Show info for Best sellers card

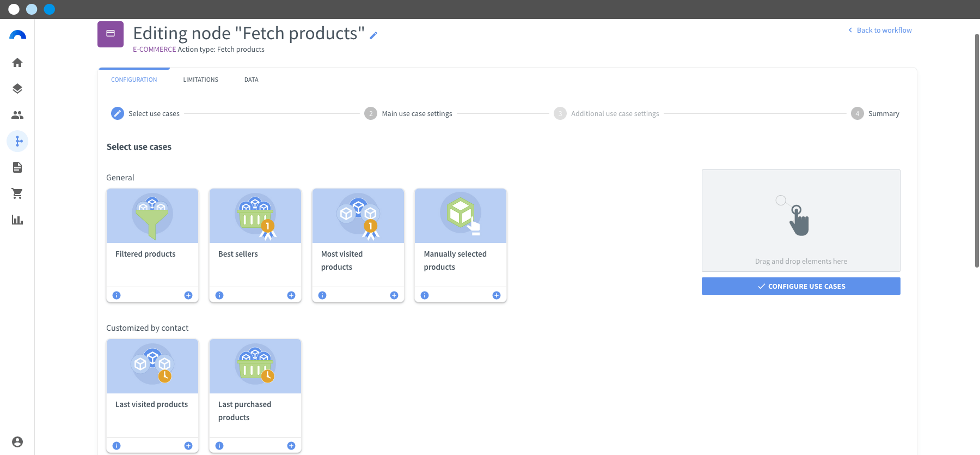coord(219,295)
